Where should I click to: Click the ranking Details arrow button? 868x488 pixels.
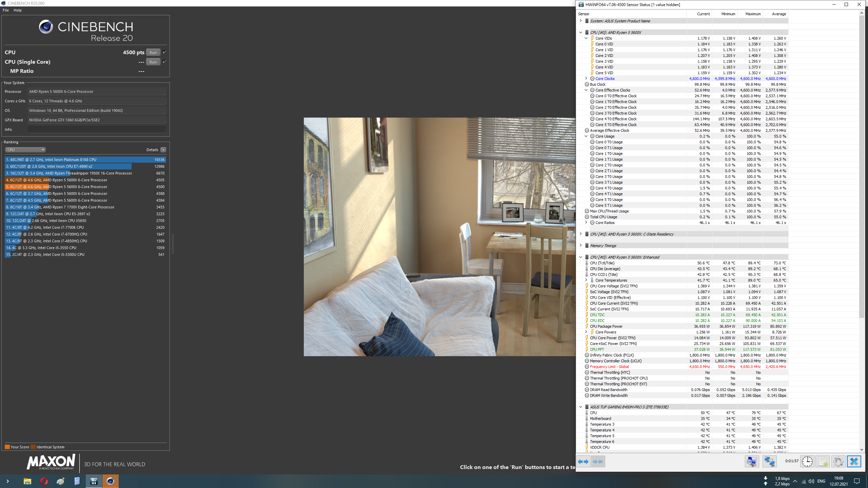tap(163, 150)
